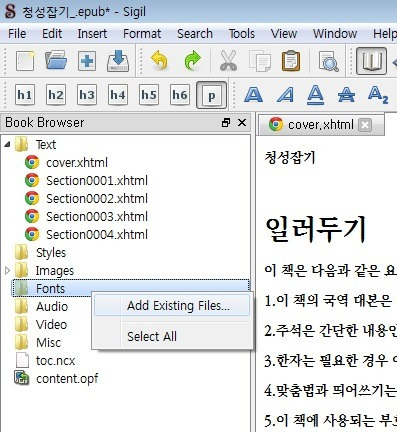The image size is (397, 432).
Task: Select Section0003.xhtml in Book Browser
Action: pyautogui.click(x=97, y=217)
